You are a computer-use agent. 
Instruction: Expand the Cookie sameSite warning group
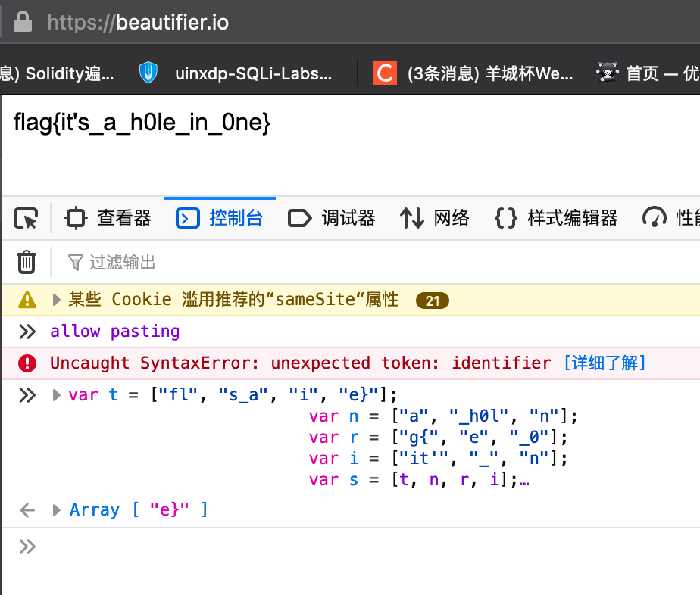57,300
